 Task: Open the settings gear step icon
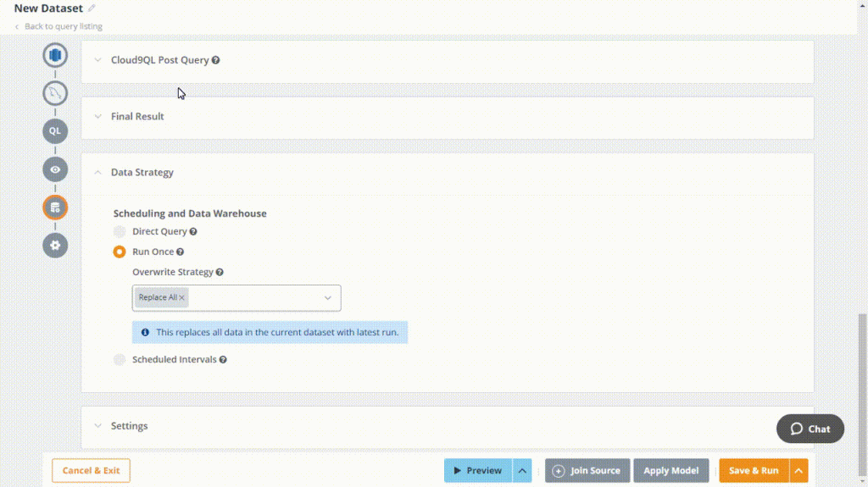[x=55, y=245]
